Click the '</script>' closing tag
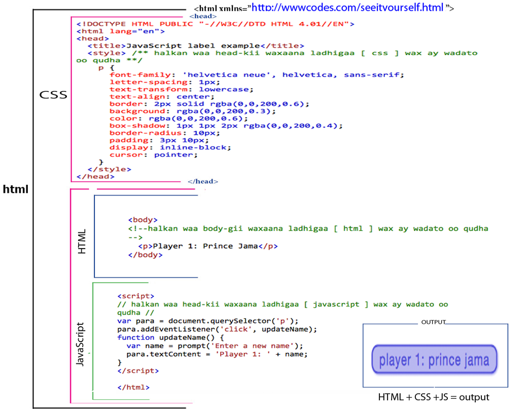532x409 pixels. (x=138, y=370)
